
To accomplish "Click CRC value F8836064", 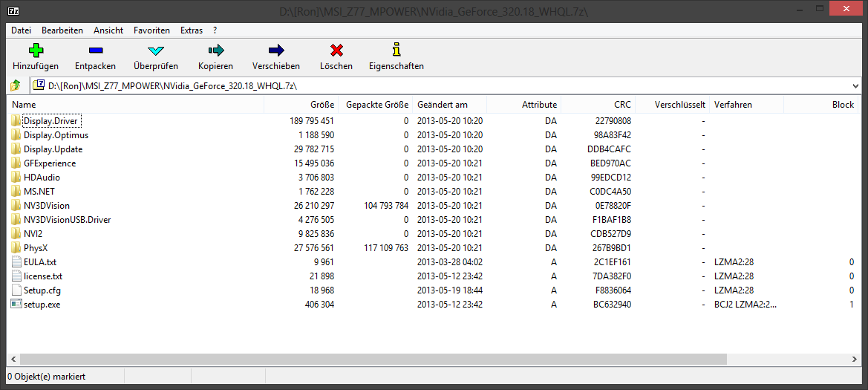I will [x=613, y=290].
